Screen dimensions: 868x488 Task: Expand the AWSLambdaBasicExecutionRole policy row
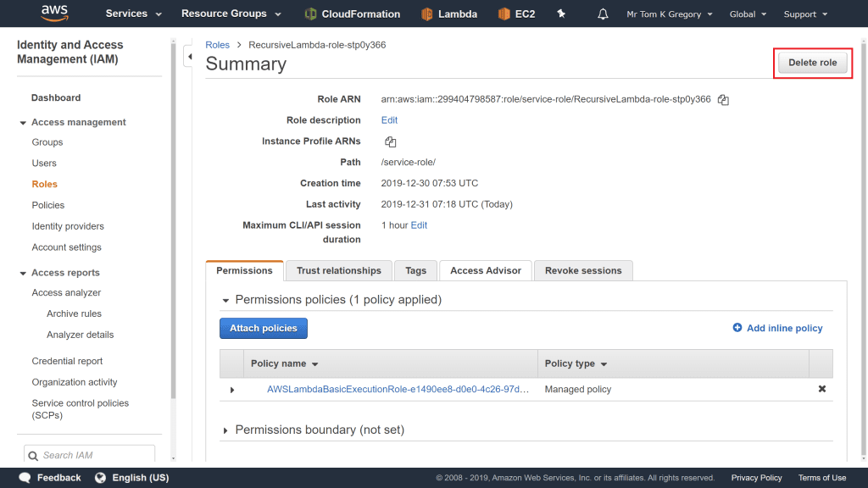232,390
